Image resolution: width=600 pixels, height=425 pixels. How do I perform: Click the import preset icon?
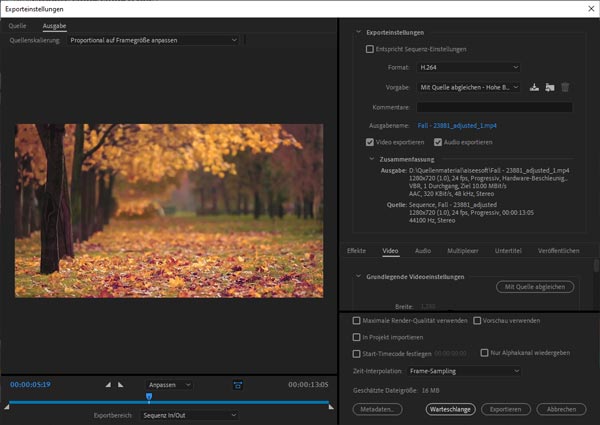click(x=550, y=88)
